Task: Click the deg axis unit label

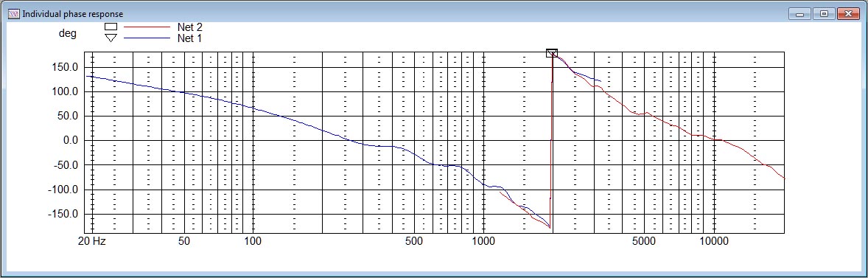Action: point(68,34)
